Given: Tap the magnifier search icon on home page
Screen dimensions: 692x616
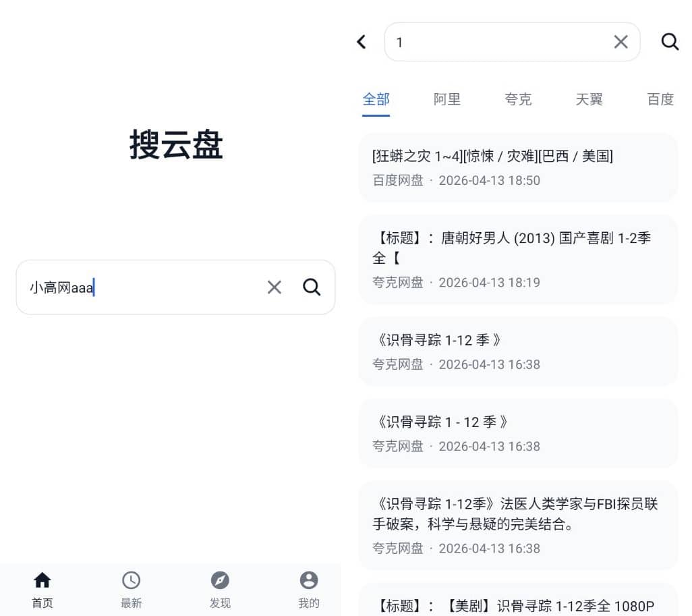Looking at the screenshot, I should point(311,287).
